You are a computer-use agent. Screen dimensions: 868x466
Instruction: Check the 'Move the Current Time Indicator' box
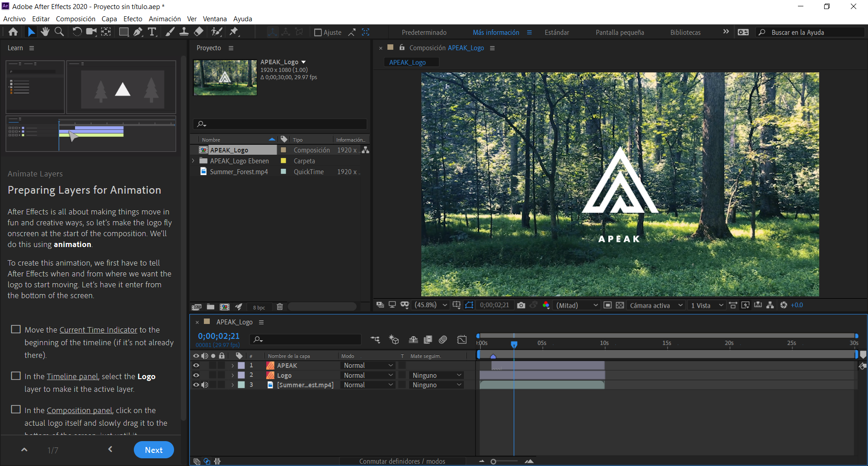point(16,329)
